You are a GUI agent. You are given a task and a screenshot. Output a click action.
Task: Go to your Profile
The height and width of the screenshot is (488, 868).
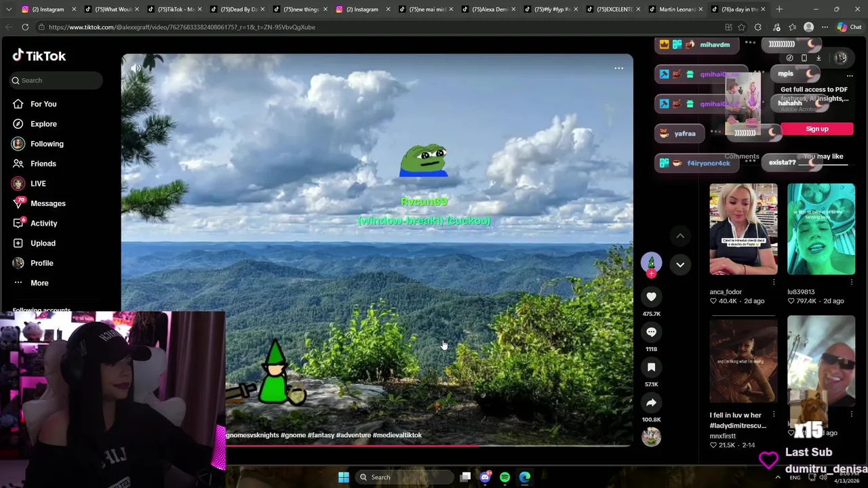pyautogui.click(x=33, y=263)
